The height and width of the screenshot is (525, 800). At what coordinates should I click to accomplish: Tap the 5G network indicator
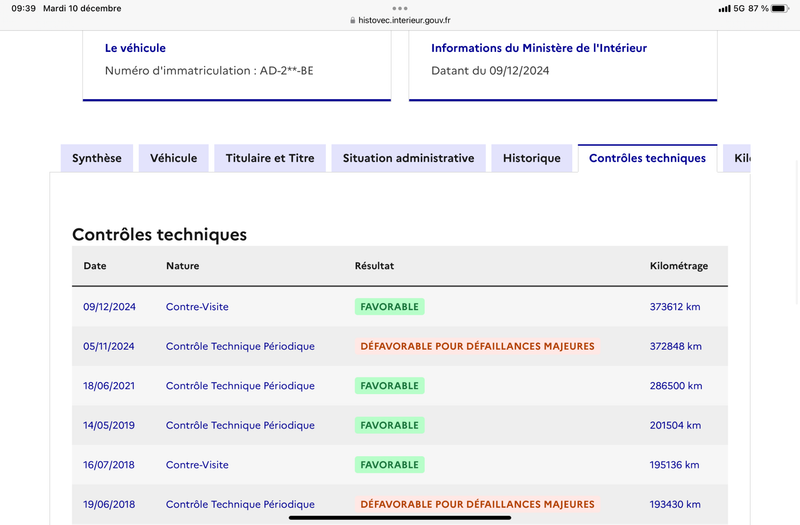[x=739, y=8]
